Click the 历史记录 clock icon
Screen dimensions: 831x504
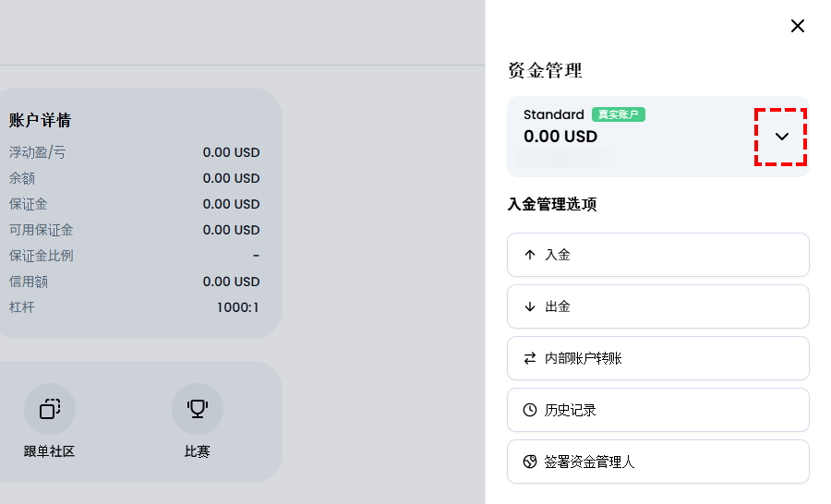[529, 410]
